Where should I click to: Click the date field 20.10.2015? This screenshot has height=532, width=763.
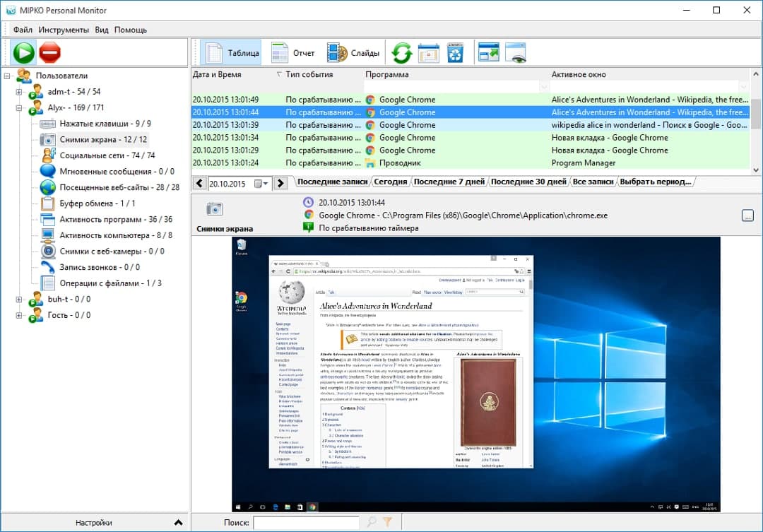click(227, 184)
